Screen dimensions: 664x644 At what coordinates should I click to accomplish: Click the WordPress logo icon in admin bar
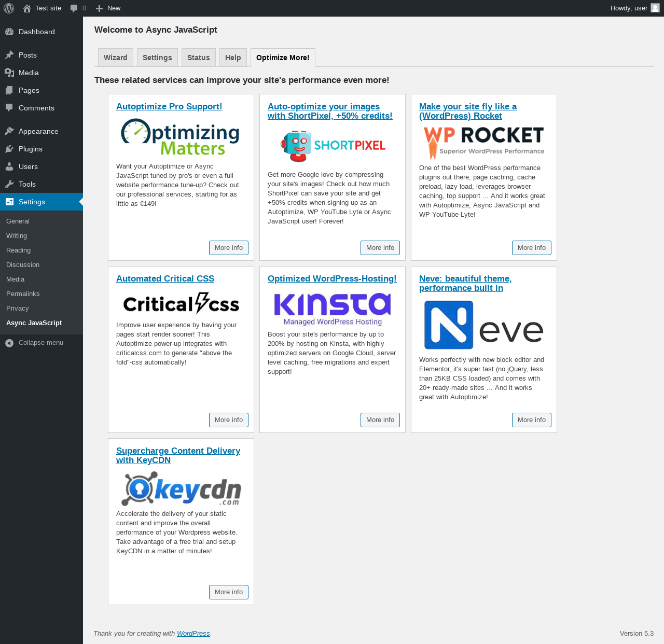click(9, 8)
